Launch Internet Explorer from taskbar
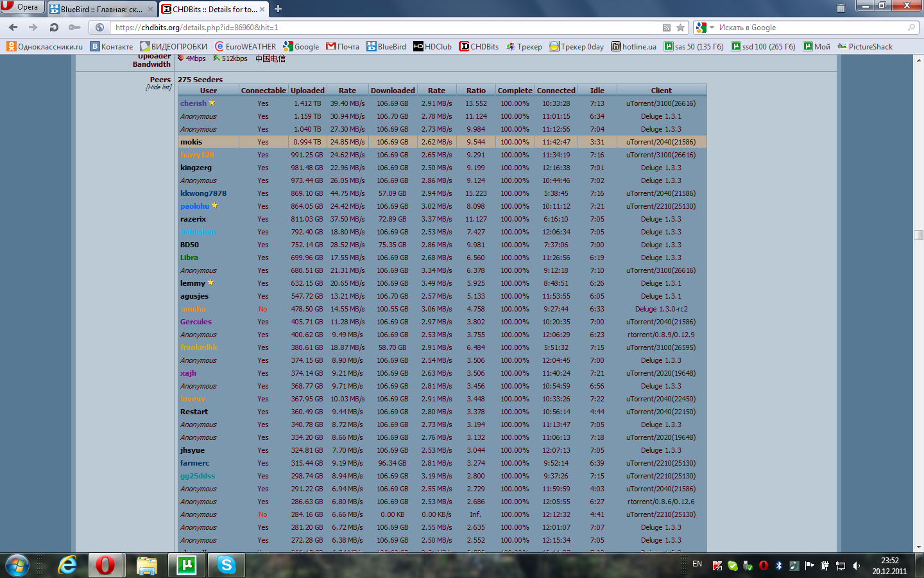This screenshot has width=924, height=578. [x=67, y=565]
